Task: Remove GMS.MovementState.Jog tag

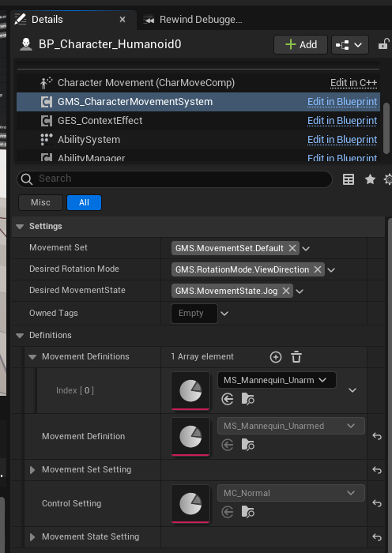Action: pyautogui.click(x=286, y=291)
